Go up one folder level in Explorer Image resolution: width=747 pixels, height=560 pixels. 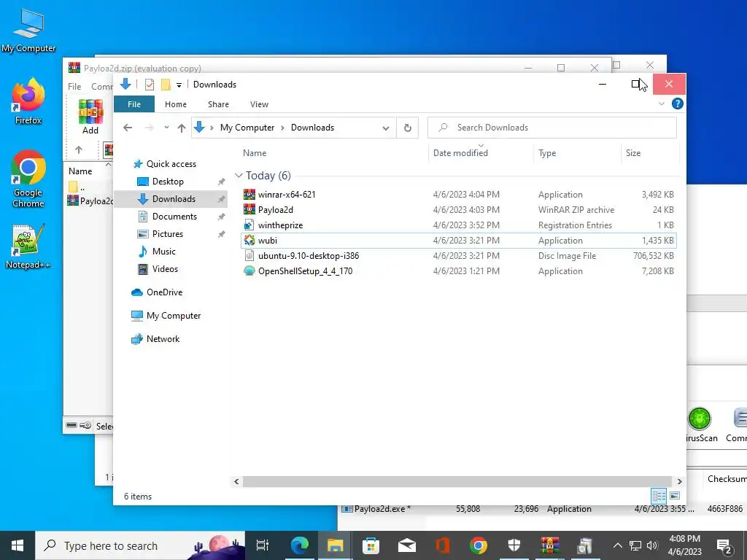coord(182,128)
